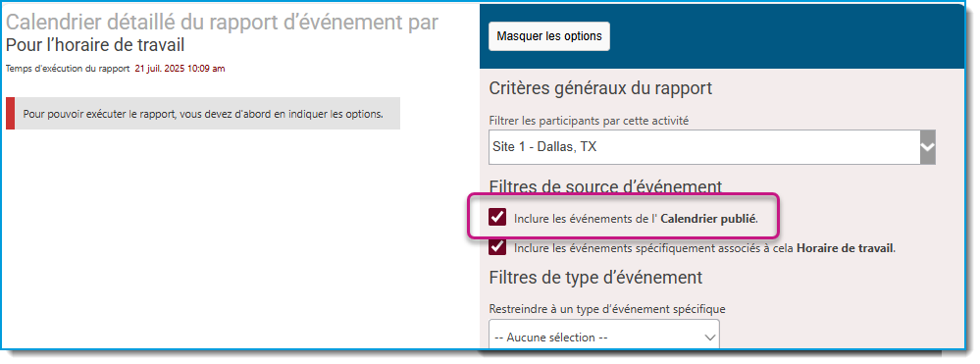Screen dimensions: 980x364
Task: Click the title Calendrier détaillé du rapport d'événement
Action: (222, 23)
